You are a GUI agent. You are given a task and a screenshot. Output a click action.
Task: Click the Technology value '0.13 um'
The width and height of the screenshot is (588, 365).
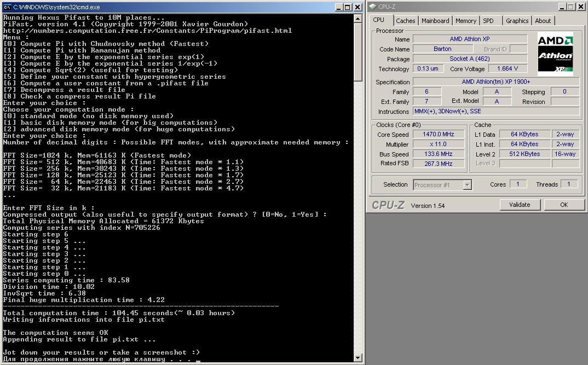click(428, 68)
